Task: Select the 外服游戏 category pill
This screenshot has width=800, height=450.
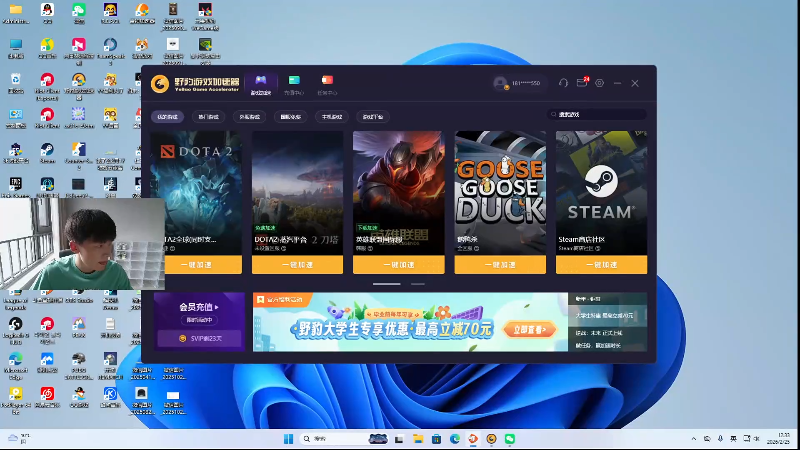Action: 249,117
